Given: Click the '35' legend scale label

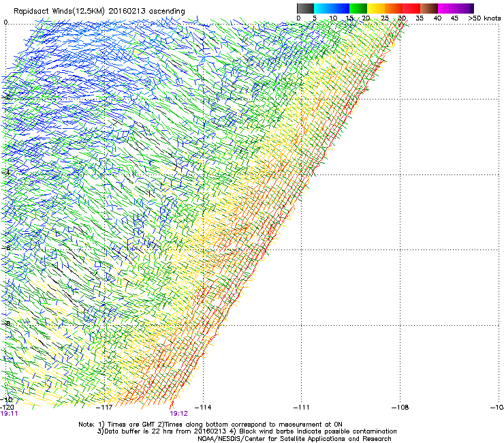Looking at the screenshot, I should coord(420,18).
